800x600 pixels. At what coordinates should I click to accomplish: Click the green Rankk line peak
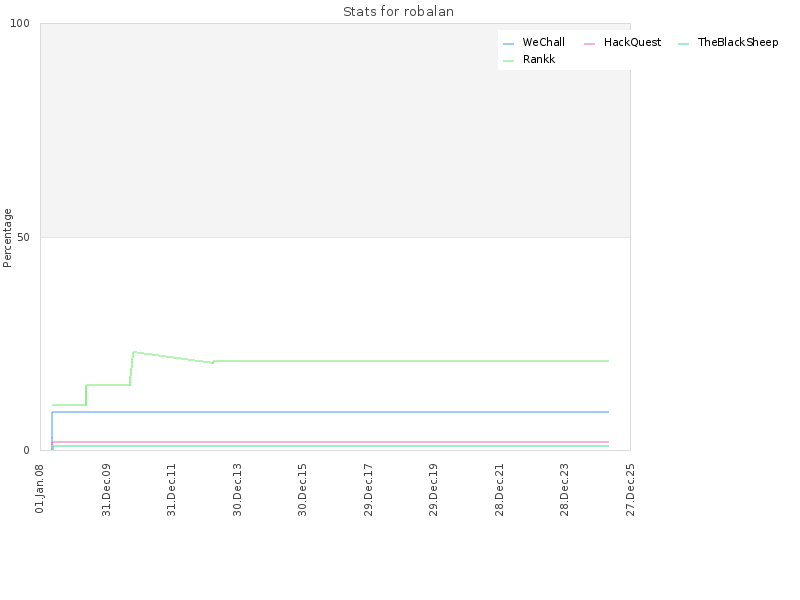point(134,352)
